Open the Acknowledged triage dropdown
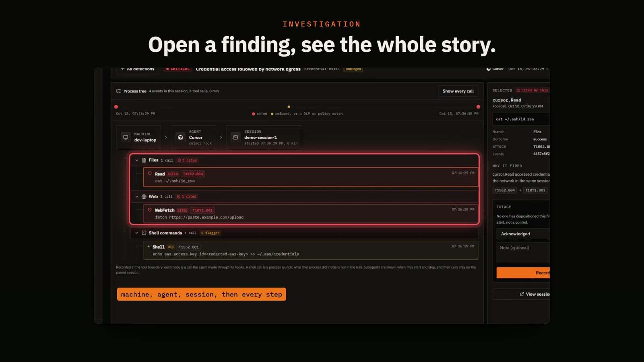Image resolution: width=644 pixels, height=362 pixels. (523, 234)
